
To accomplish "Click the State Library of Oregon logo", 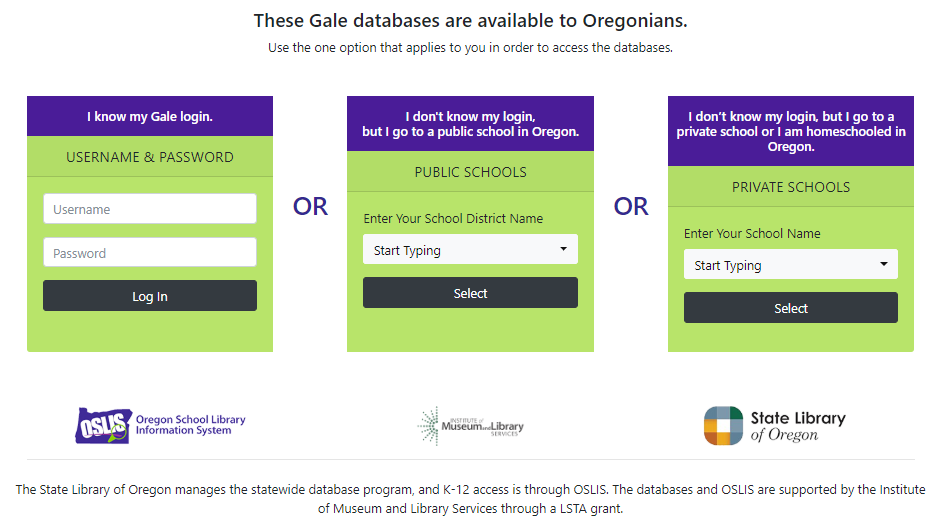I will 775,426.
